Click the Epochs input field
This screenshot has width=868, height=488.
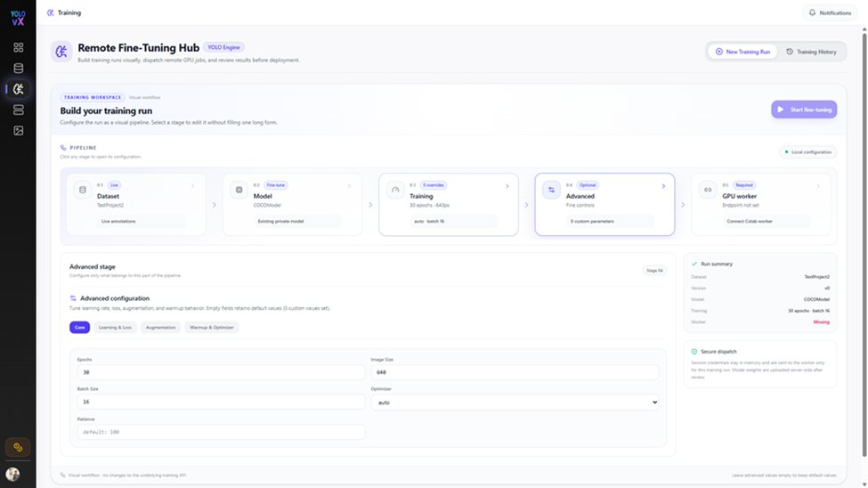coord(221,372)
